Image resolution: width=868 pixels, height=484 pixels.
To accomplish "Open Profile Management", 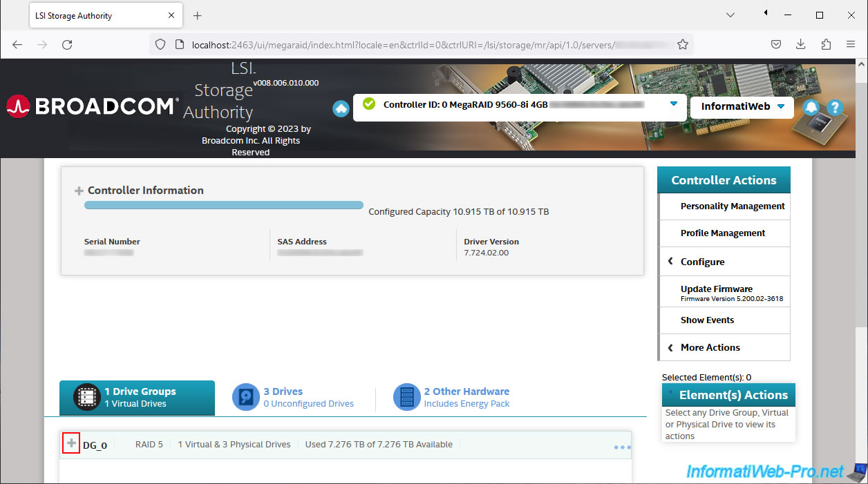I will (x=724, y=233).
